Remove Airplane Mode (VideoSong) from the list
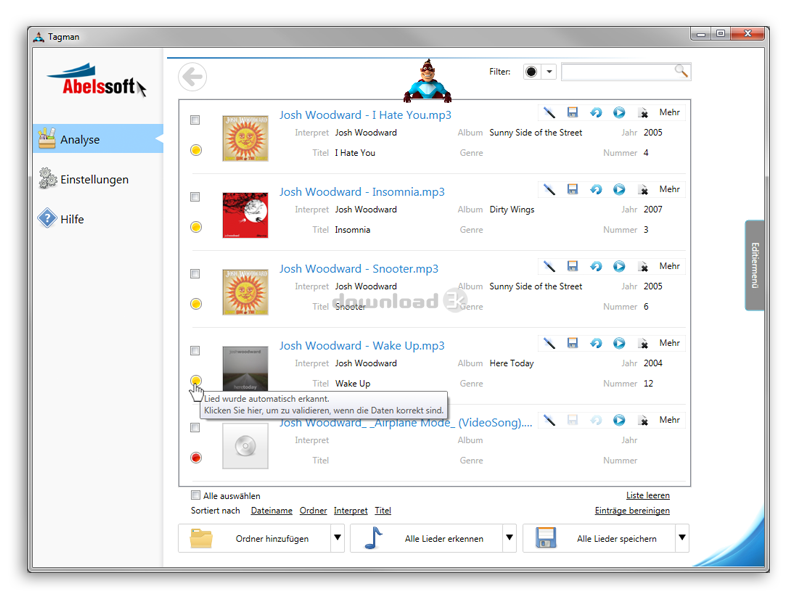800x600 pixels. tap(644, 420)
